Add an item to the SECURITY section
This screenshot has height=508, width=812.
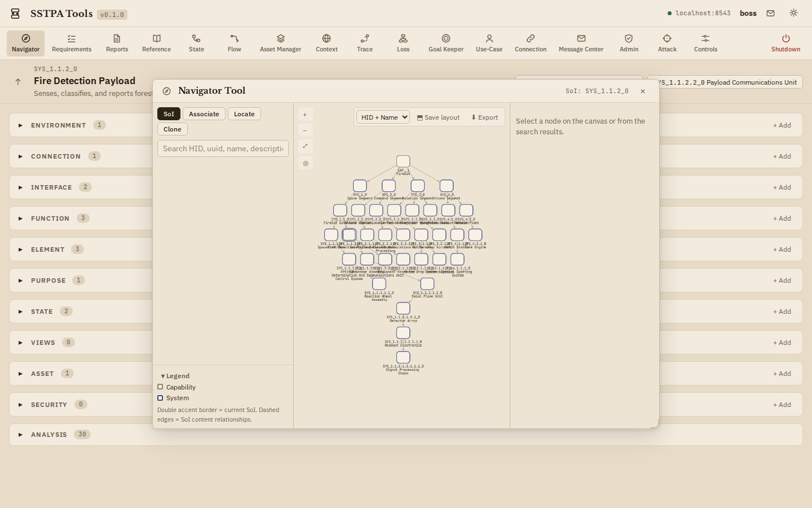[782, 405]
